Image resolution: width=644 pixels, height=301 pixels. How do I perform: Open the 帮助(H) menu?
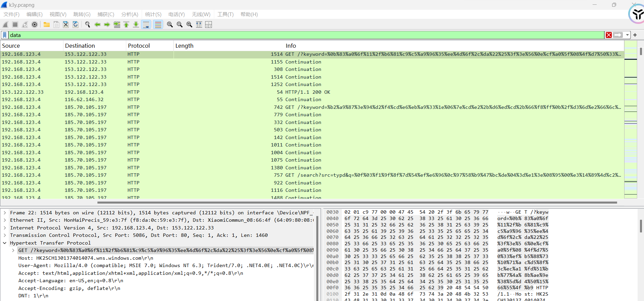tap(249, 14)
